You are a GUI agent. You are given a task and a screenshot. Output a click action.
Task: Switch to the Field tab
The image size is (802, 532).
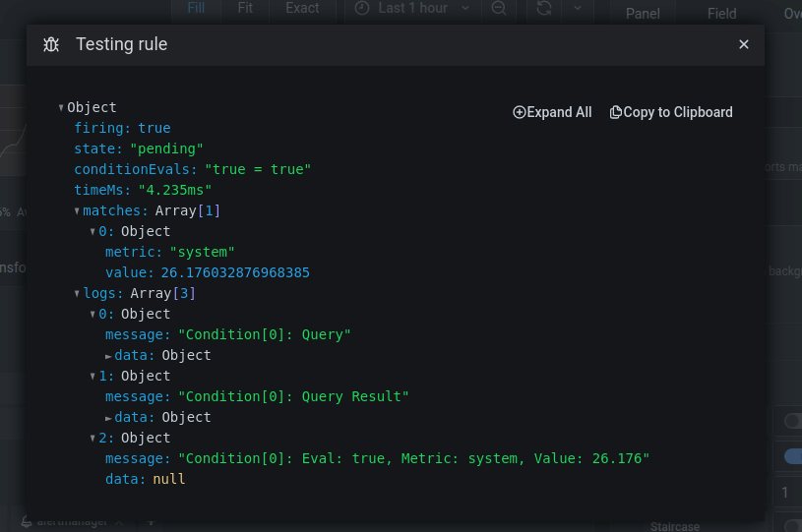721,14
